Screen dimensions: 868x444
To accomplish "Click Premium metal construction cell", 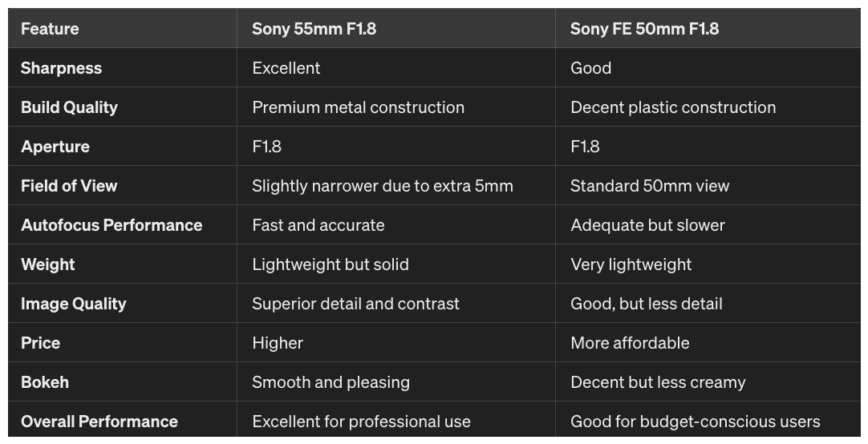I will tap(358, 107).
